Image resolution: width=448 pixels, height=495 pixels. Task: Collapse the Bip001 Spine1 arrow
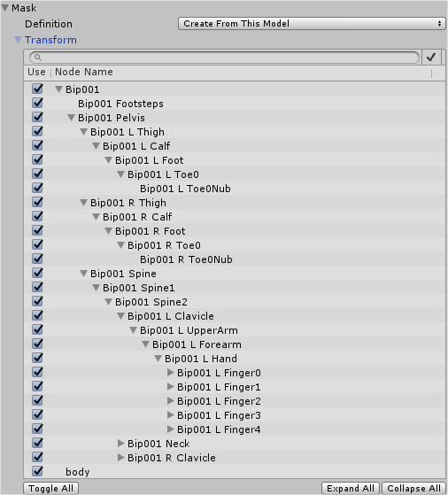coord(96,288)
